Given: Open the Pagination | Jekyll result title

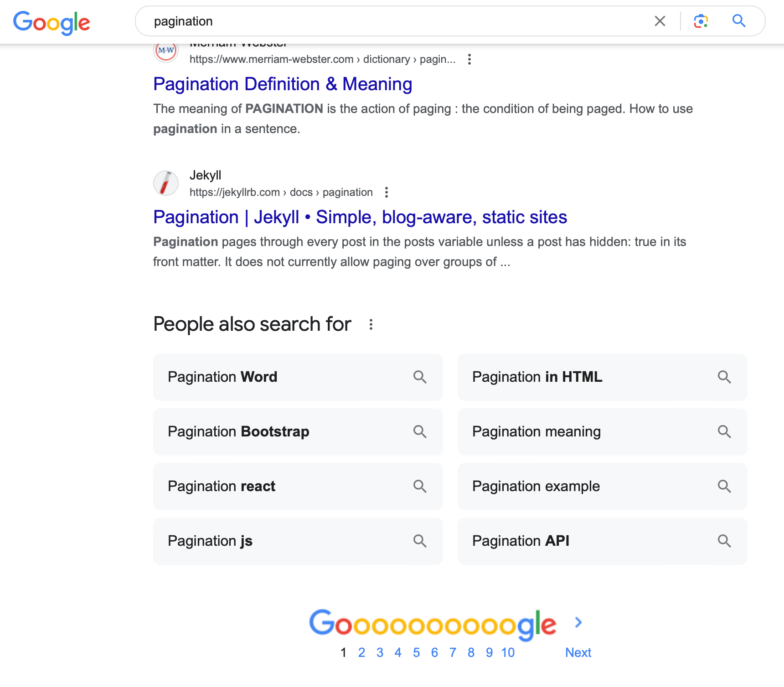Looking at the screenshot, I should (360, 217).
